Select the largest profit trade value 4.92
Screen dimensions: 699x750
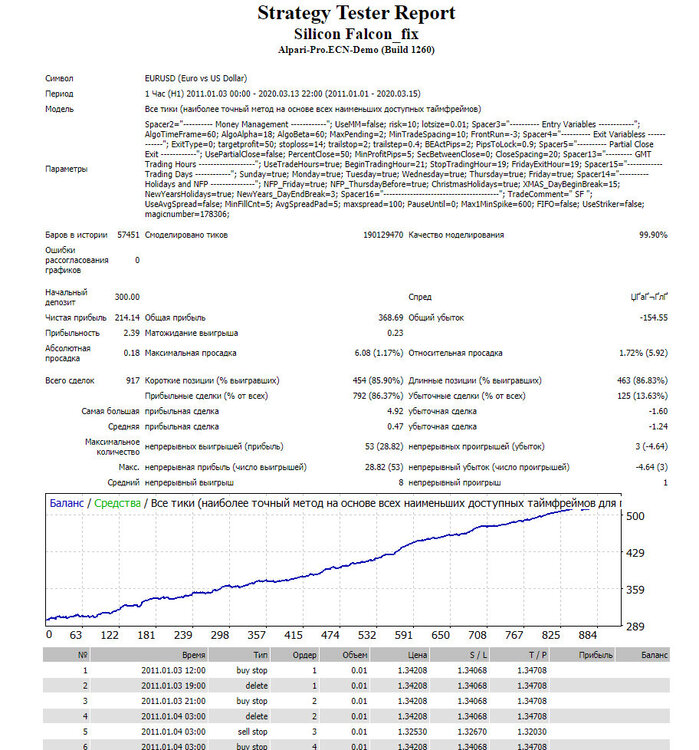click(x=395, y=411)
